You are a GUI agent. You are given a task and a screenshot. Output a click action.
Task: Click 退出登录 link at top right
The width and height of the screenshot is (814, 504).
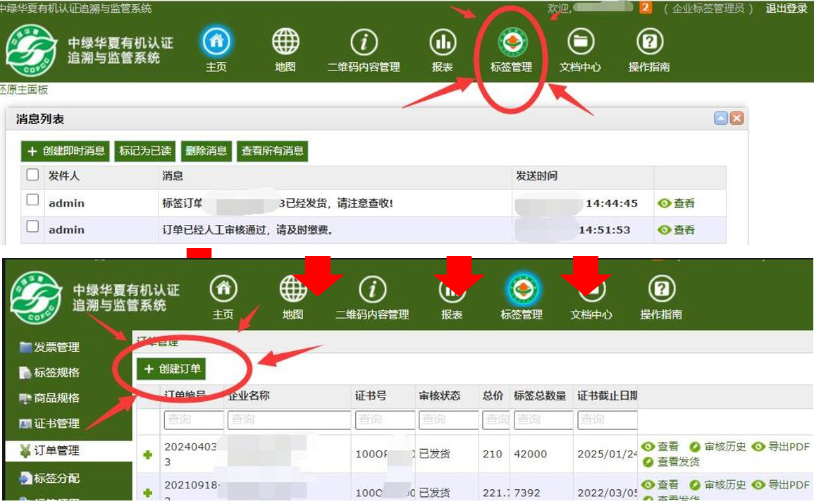(x=787, y=8)
